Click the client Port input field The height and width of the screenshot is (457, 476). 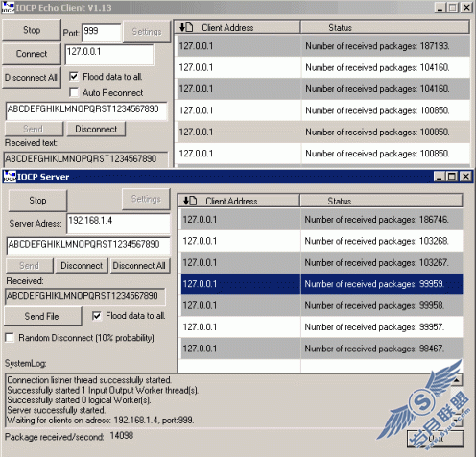102,32
